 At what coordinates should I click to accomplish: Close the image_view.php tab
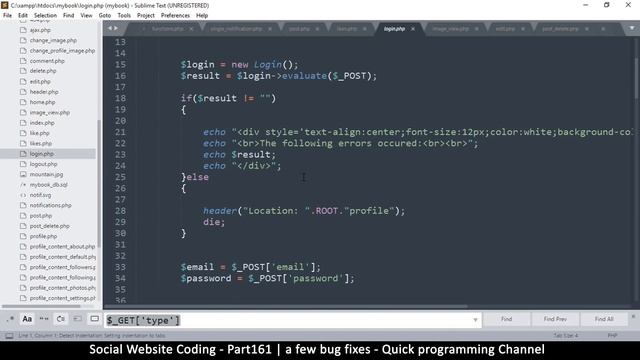click(x=476, y=29)
